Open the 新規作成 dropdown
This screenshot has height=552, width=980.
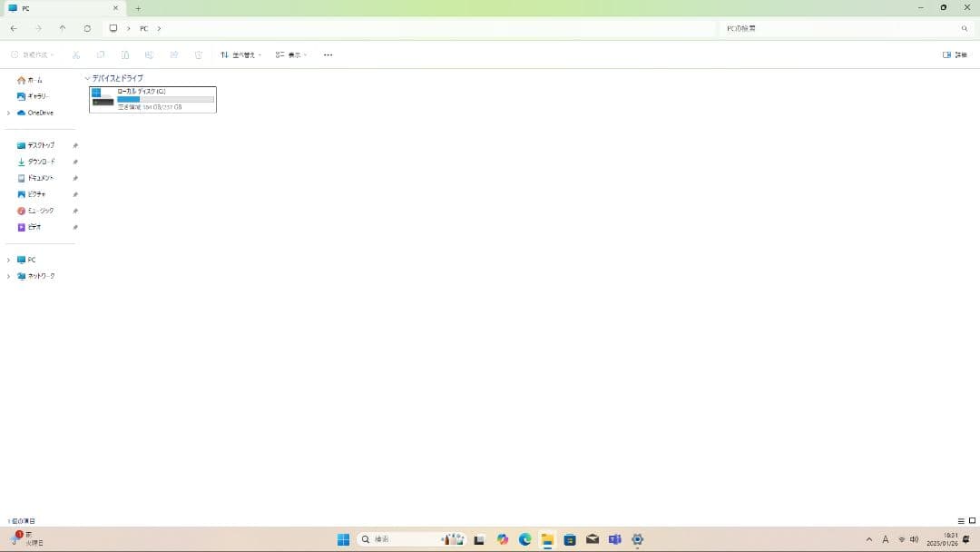[34, 54]
